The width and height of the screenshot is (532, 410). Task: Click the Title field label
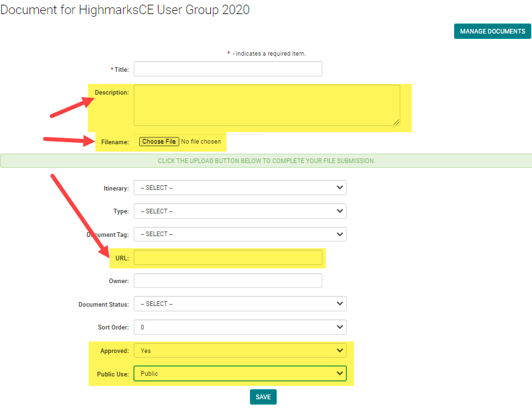pyautogui.click(x=121, y=69)
